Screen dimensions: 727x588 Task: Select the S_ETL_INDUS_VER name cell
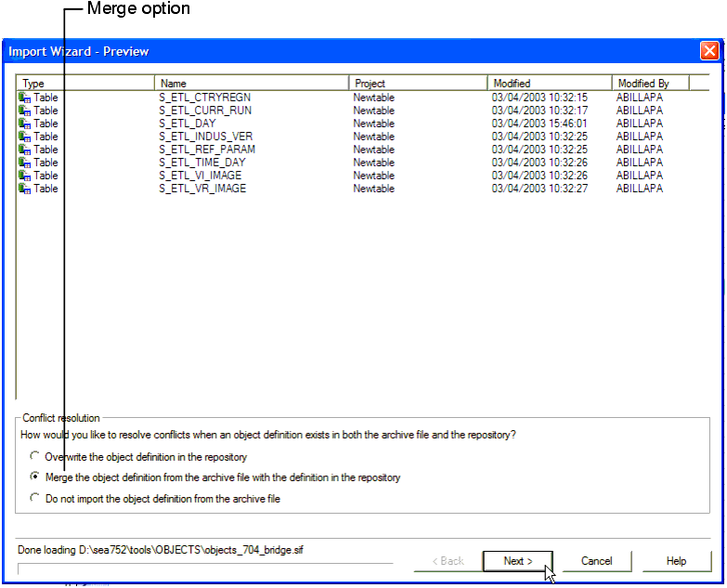click(206, 137)
